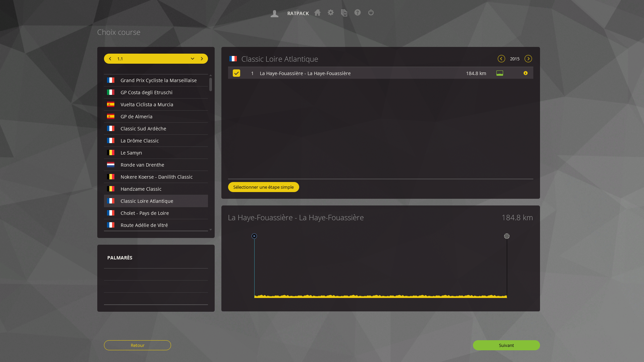Click the start marker on stage profile
644x362 pixels.
[x=254, y=236]
